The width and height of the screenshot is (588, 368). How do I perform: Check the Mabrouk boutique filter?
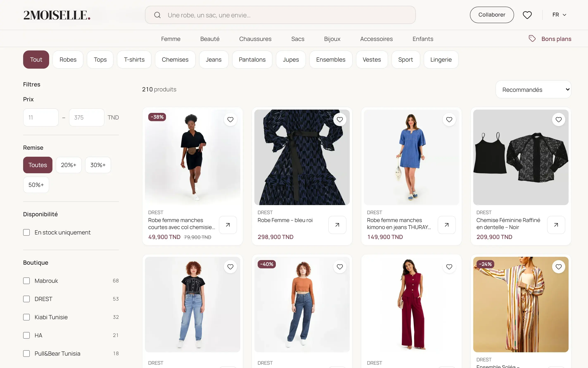click(26, 281)
